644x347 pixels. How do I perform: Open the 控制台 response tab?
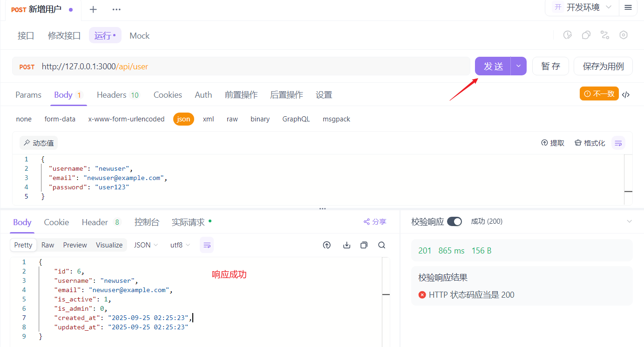147,222
